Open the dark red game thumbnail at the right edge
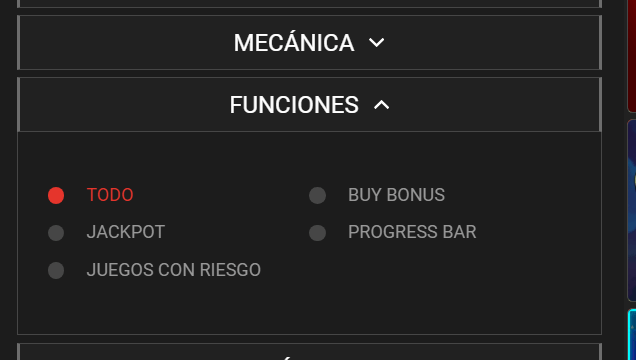The image size is (636, 360). pos(632,56)
